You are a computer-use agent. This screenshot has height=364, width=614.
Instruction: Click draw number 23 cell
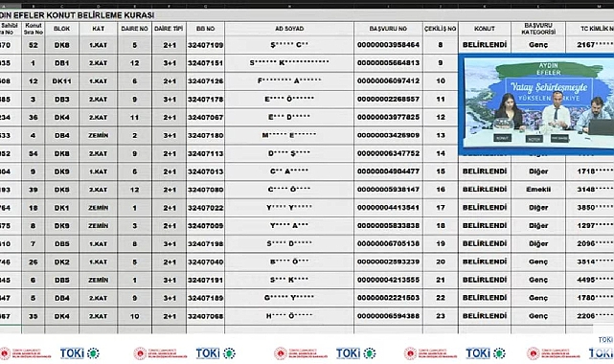pos(441,316)
